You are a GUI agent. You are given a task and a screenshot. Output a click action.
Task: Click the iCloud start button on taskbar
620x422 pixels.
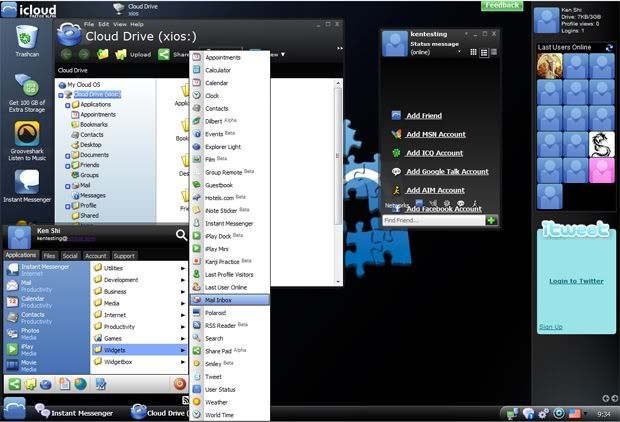[x=15, y=409]
